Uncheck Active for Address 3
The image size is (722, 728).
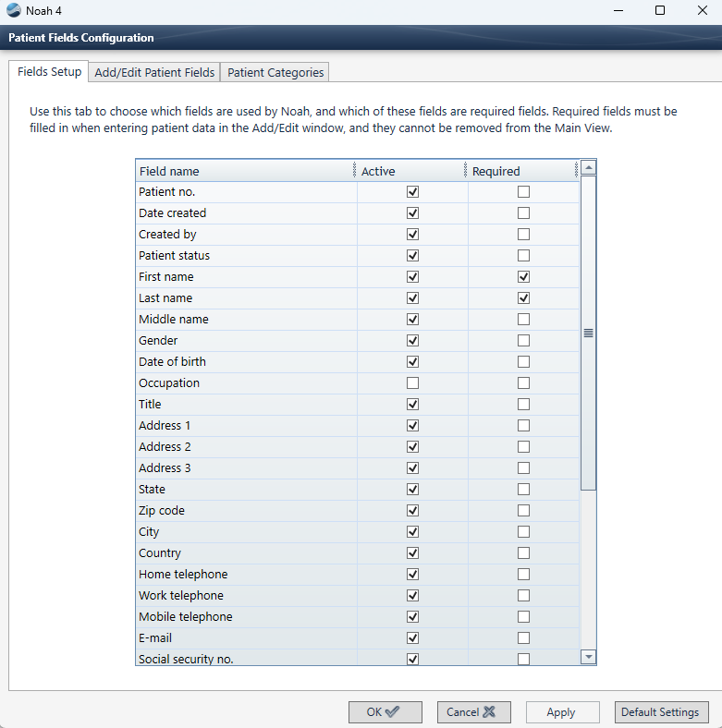click(x=412, y=468)
